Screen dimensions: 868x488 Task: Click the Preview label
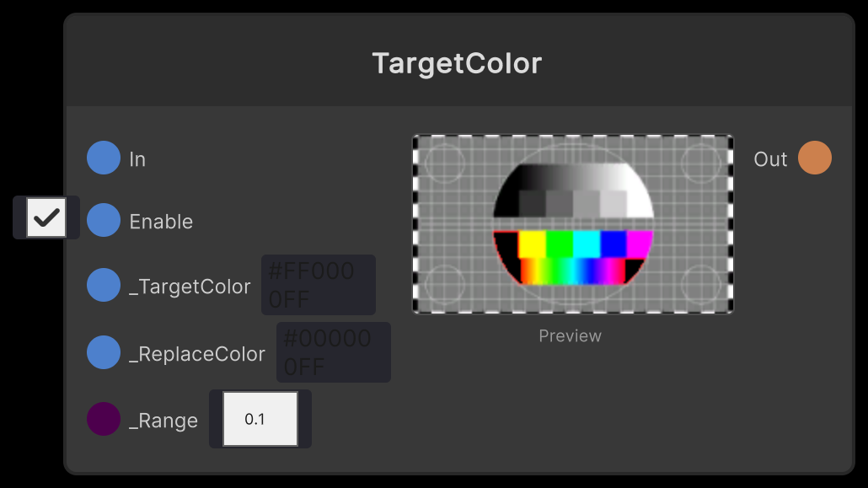[x=570, y=335]
